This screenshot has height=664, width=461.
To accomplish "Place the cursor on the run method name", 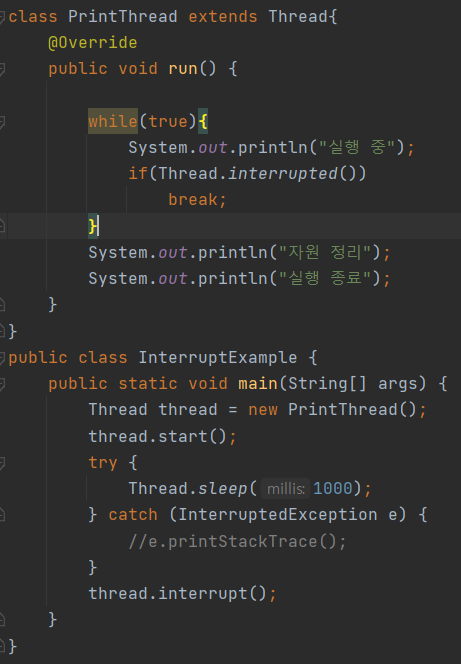I will click(183, 69).
